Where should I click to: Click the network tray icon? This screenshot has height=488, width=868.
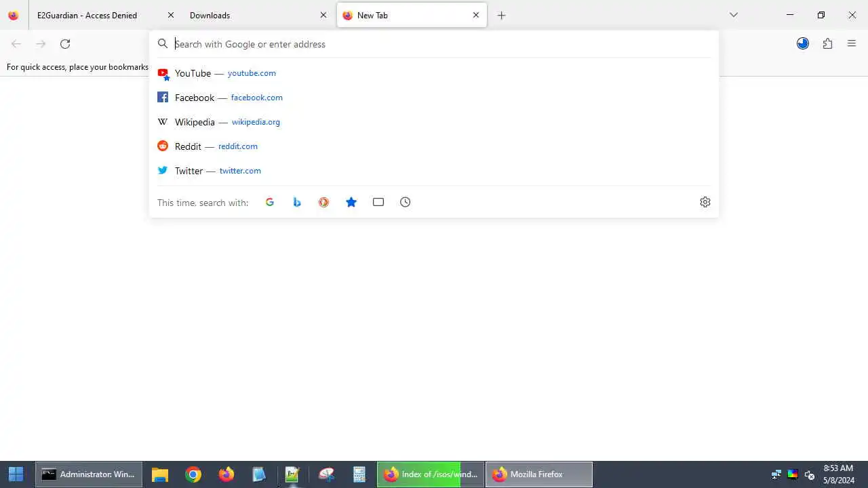[776, 474]
